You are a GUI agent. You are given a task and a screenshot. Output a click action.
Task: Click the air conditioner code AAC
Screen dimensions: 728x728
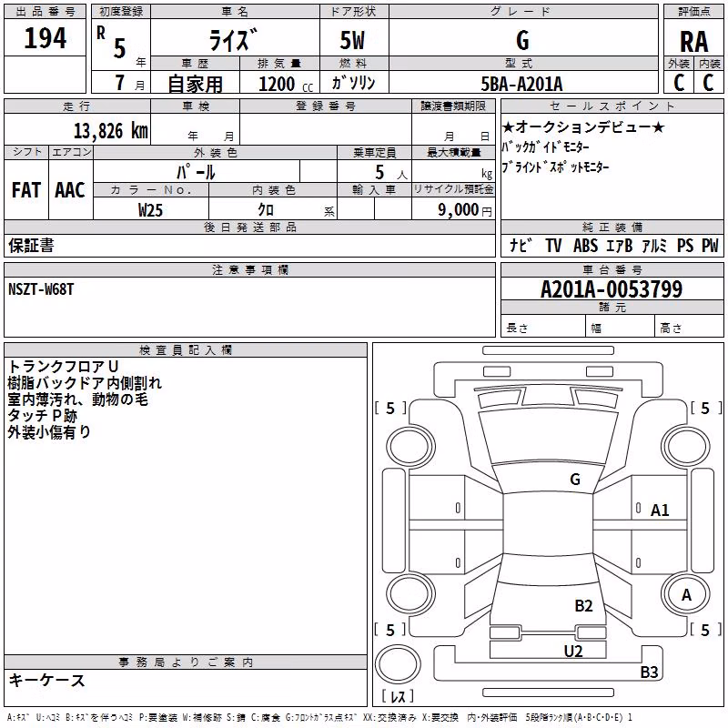(x=70, y=190)
